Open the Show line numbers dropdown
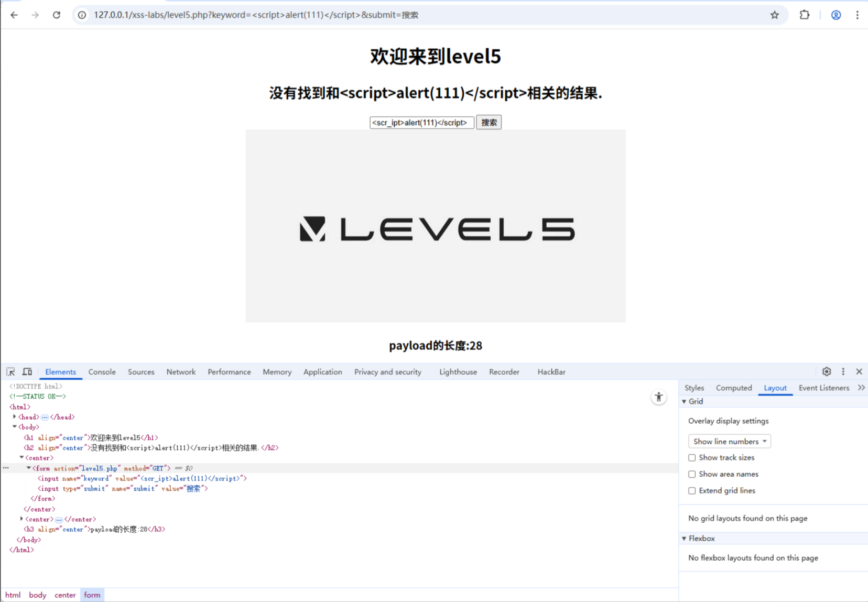The image size is (868, 602). click(x=729, y=441)
